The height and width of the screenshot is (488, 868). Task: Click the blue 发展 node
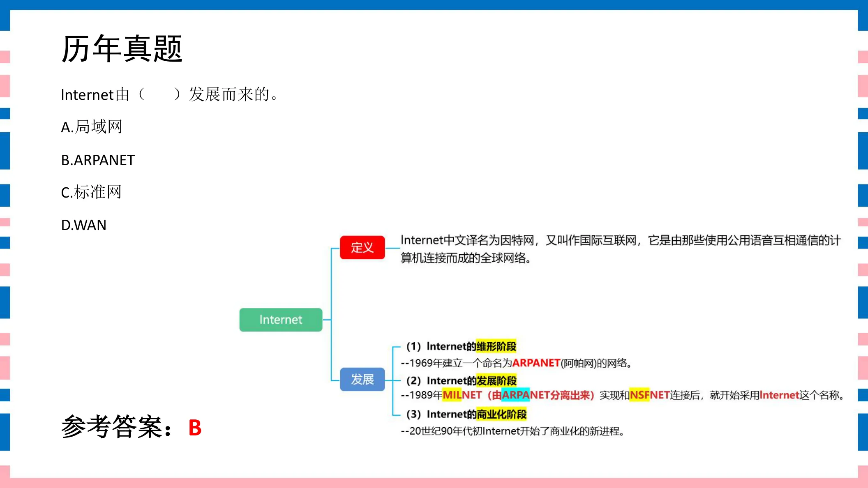[x=362, y=379]
